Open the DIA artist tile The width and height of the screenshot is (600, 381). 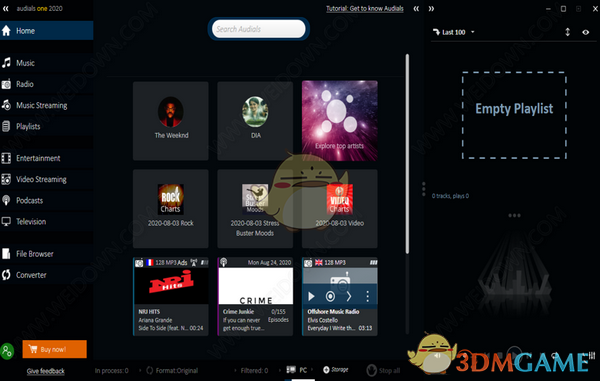[x=255, y=120]
